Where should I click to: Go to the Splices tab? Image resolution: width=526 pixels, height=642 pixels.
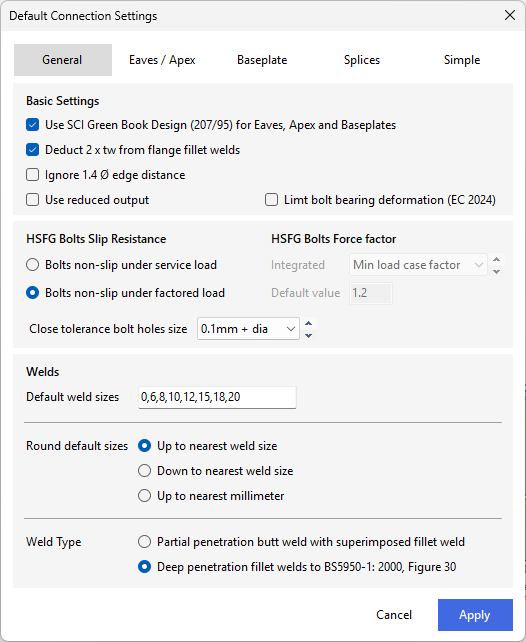pyautogui.click(x=362, y=60)
